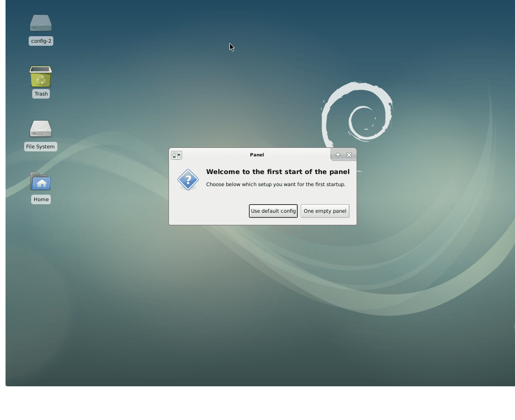Click the Trash label text
This screenshot has width=515, height=420.
click(x=41, y=94)
